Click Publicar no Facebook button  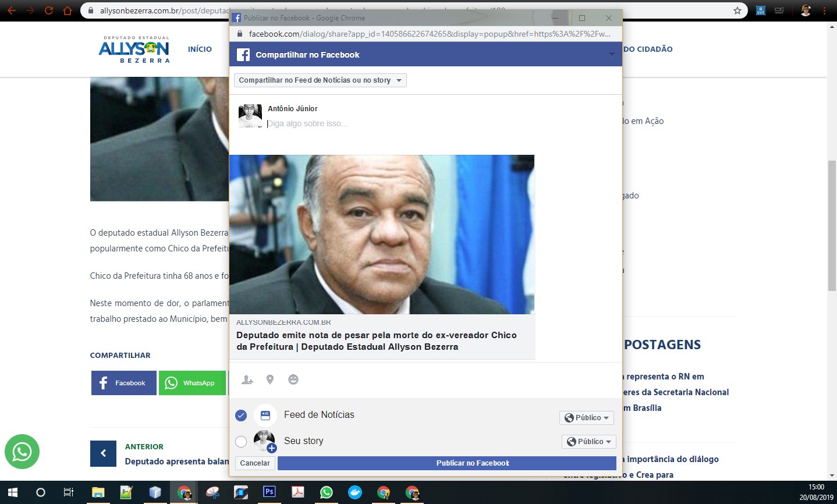(447, 463)
